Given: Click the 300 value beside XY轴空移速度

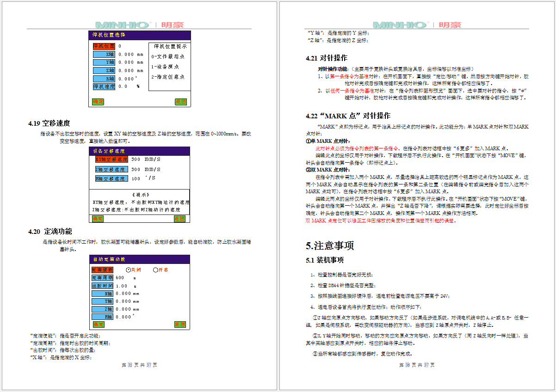Looking at the screenshot, I should [x=136, y=159].
